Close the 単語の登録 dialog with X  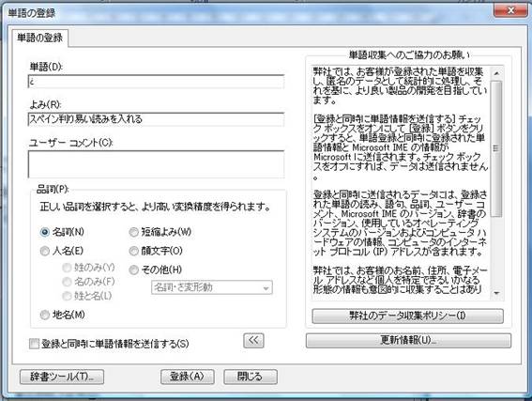(x=510, y=10)
